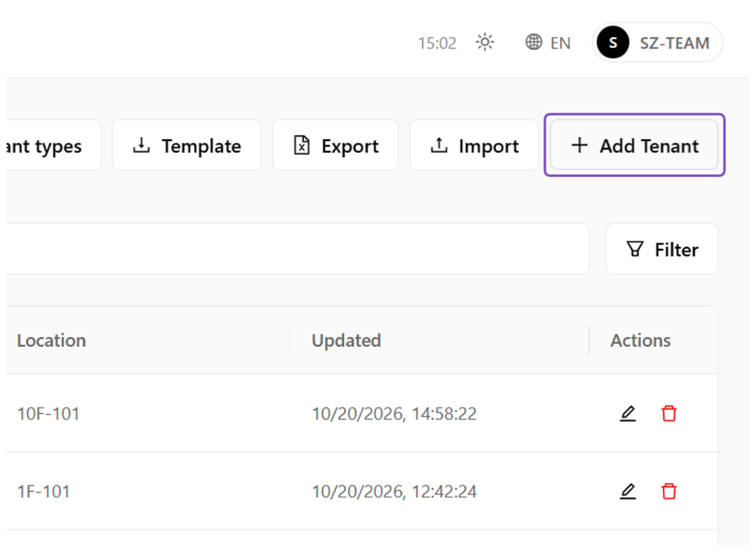Toggle the light/dark theme sun icon
756x552 pixels.
[x=484, y=43]
